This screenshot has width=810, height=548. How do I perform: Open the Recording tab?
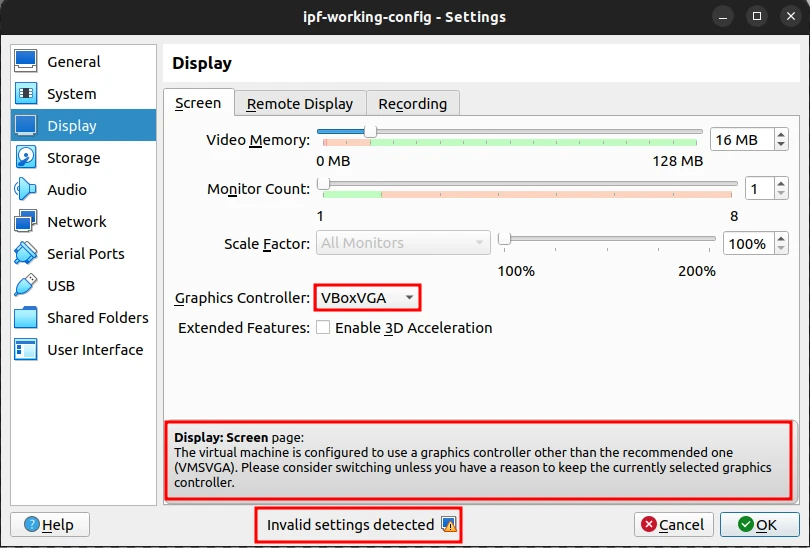pos(412,104)
